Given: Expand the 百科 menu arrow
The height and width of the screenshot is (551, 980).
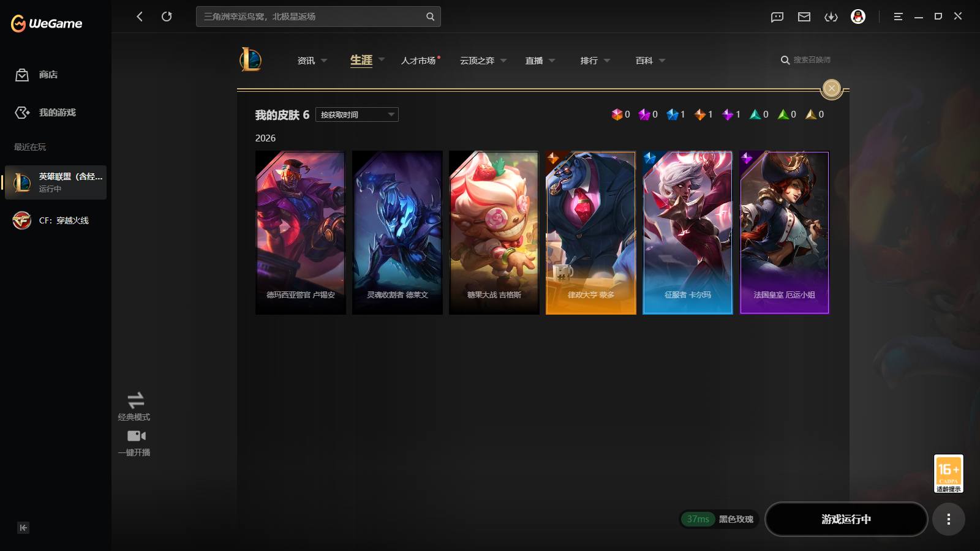Looking at the screenshot, I should pos(662,61).
